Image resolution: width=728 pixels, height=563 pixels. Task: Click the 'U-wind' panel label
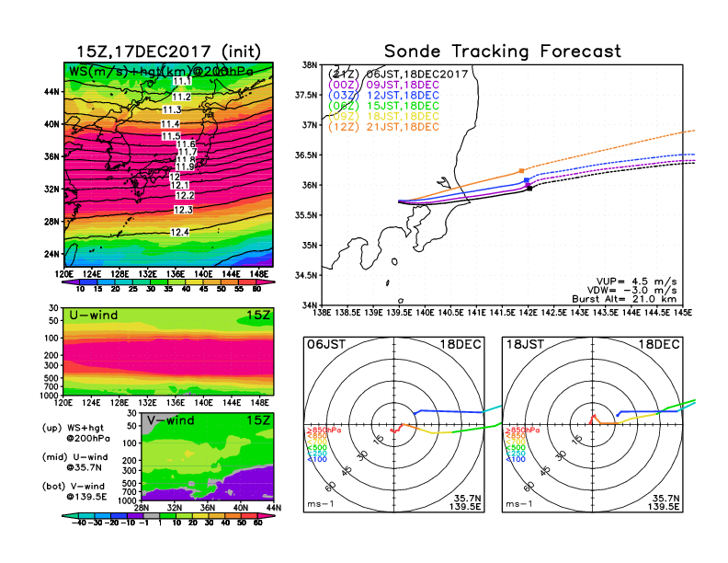click(x=94, y=316)
